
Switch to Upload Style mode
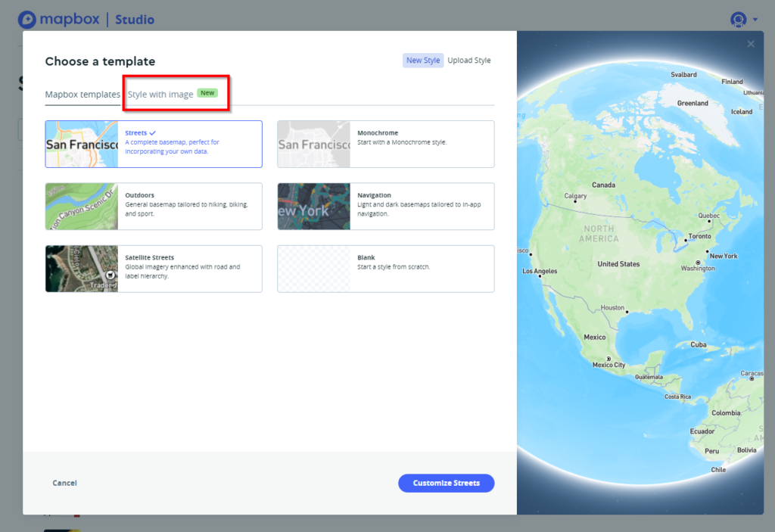(468, 60)
